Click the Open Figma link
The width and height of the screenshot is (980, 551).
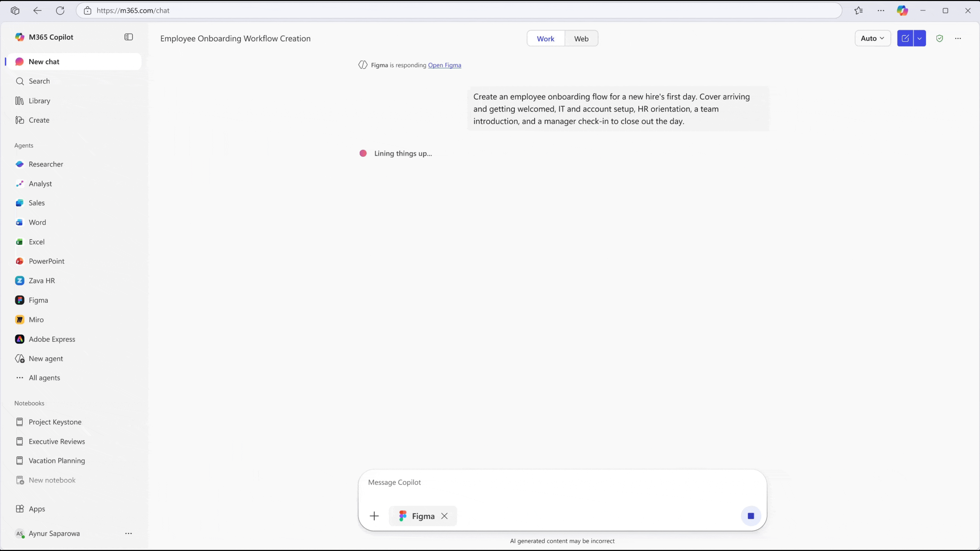click(444, 65)
